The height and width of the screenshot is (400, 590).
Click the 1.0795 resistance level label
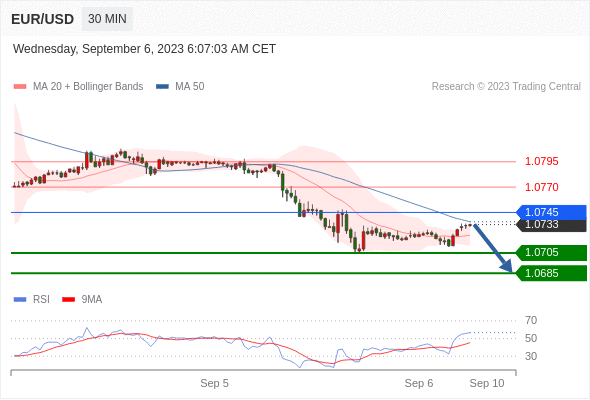[x=541, y=161]
